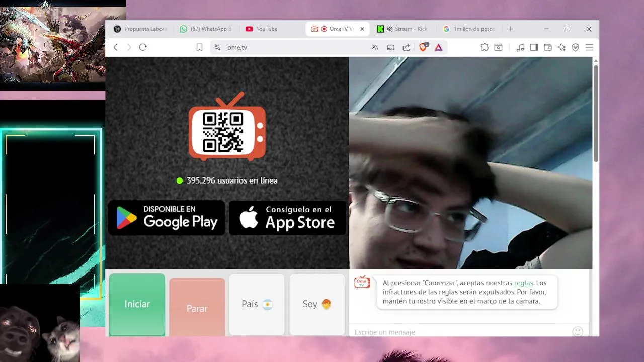
Task: Open the Brave Wallet icon
Action: tap(548, 47)
